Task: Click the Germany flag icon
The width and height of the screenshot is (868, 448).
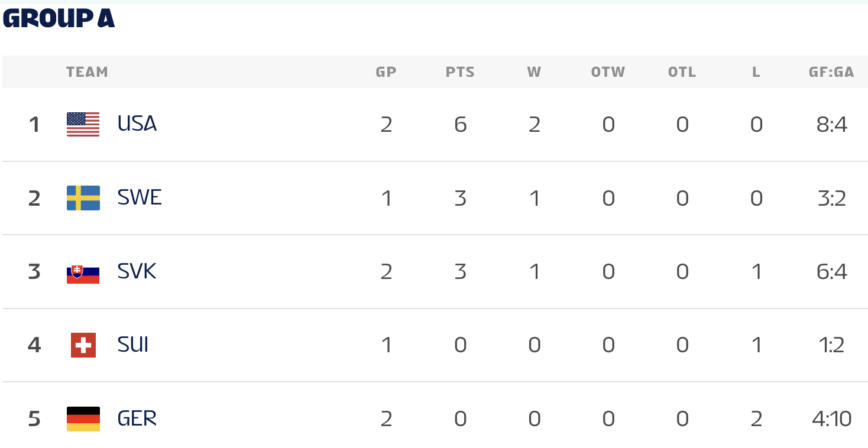Action: click(x=83, y=419)
